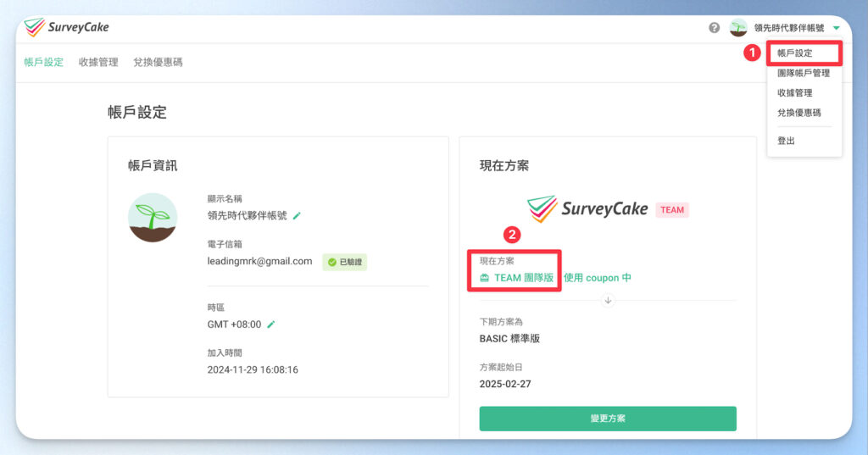The image size is (868, 455).
Task: Edit display name with pencil icon
Action: (297, 216)
